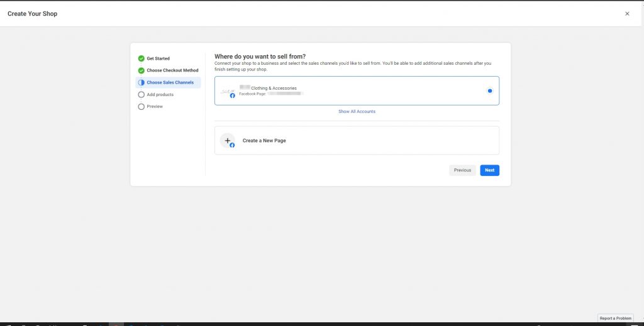The width and height of the screenshot is (644, 326).
Task: Click the empty circle beside Preview
Action: tap(142, 107)
